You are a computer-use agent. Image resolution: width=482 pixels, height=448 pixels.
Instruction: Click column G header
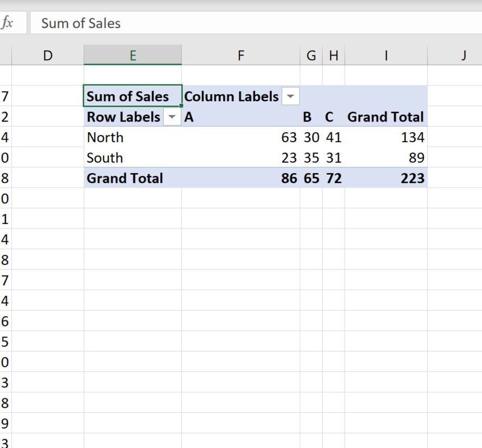coord(311,55)
